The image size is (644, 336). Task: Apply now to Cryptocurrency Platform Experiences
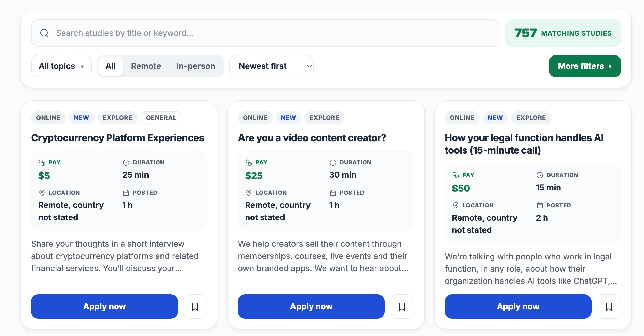point(104,306)
